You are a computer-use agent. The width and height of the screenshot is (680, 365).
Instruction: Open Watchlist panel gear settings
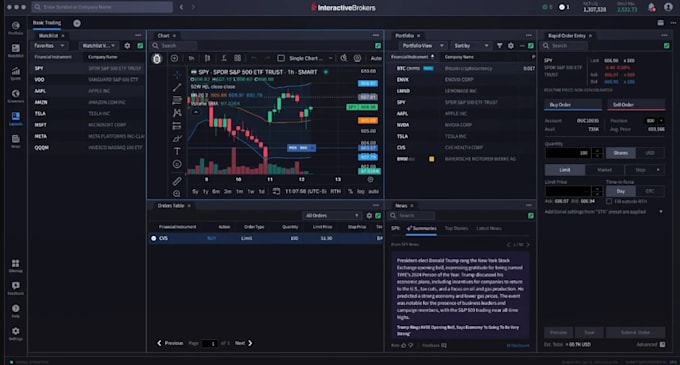(x=127, y=46)
